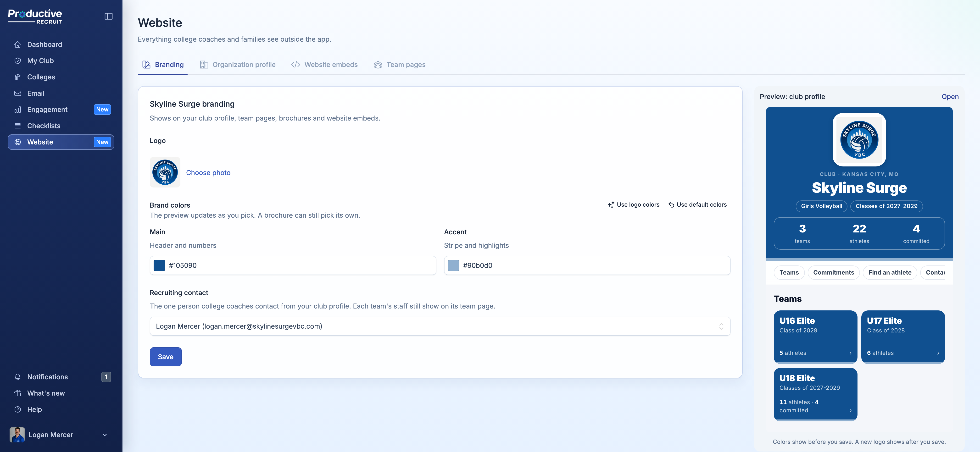This screenshot has height=452, width=980.
Task: Click the club logo thumbnail
Action: (x=165, y=172)
